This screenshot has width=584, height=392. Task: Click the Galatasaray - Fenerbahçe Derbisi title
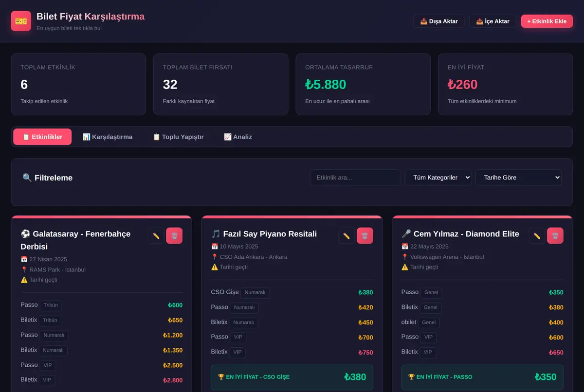[75, 240]
